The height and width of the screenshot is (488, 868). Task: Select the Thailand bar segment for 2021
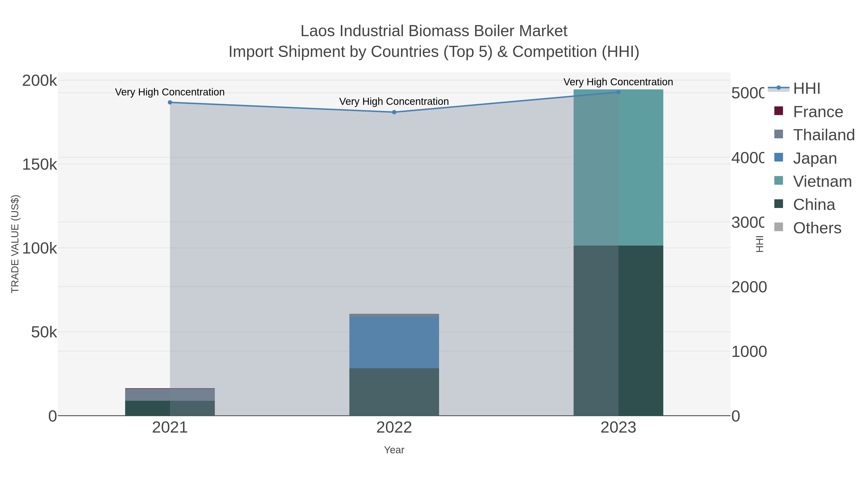(x=170, y=395)
